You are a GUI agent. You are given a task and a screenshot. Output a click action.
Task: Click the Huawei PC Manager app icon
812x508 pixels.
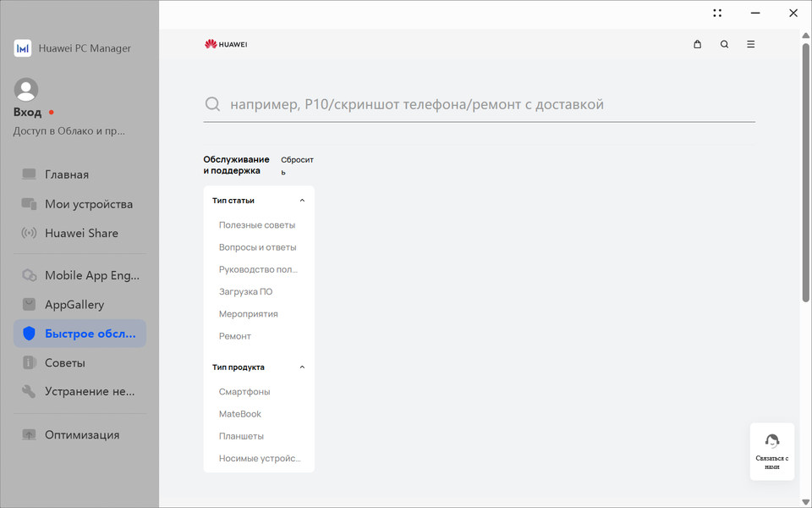click(22, 48)
